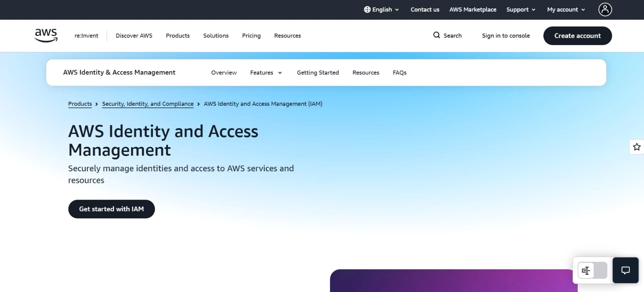Open the AWS Marketplace link
The image size is (644, 292).
click(x=473, y=10)
